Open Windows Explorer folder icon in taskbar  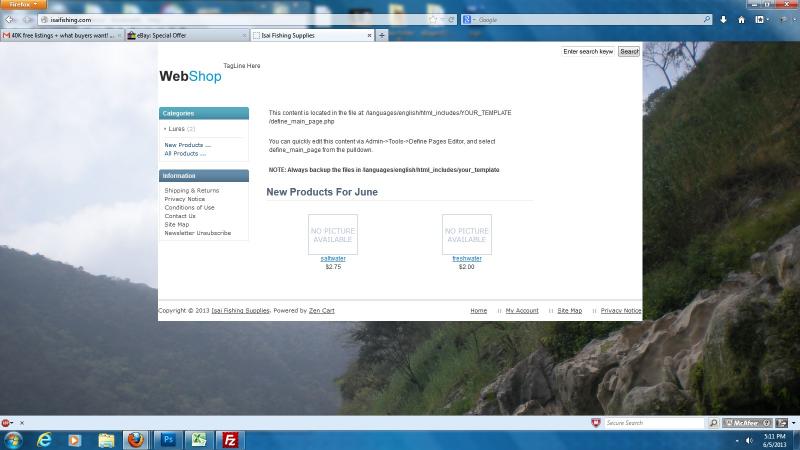(x=106, y=440)
